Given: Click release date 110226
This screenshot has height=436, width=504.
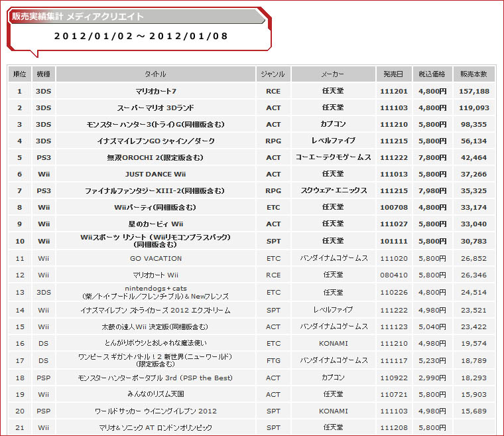Looking at the screenshot, I should 394,293.
